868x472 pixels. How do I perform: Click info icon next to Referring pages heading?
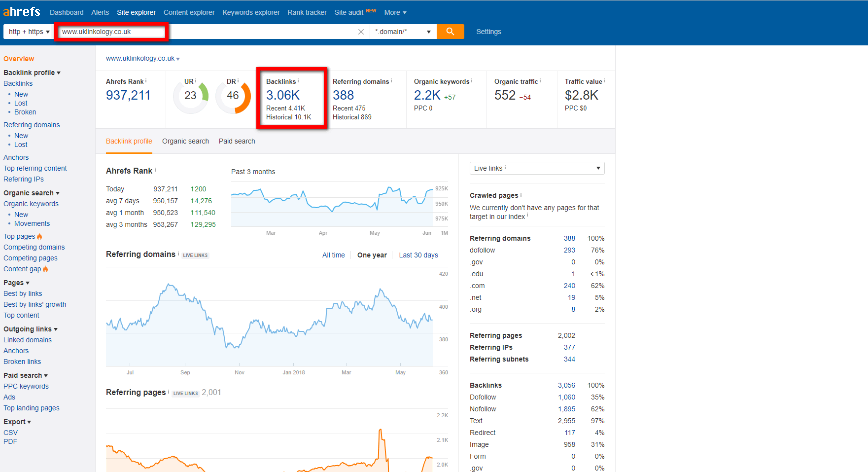169,392
